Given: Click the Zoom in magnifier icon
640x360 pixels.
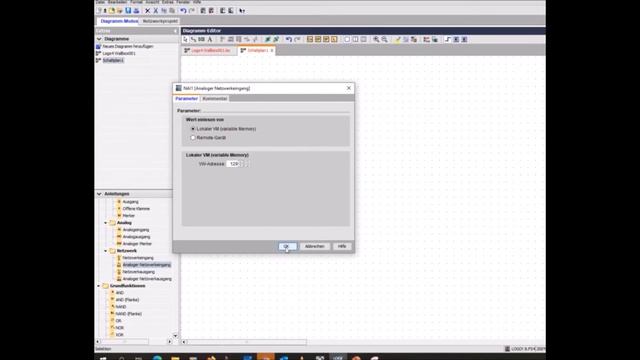Looking at the screenshot, I should tap(376, 40).
